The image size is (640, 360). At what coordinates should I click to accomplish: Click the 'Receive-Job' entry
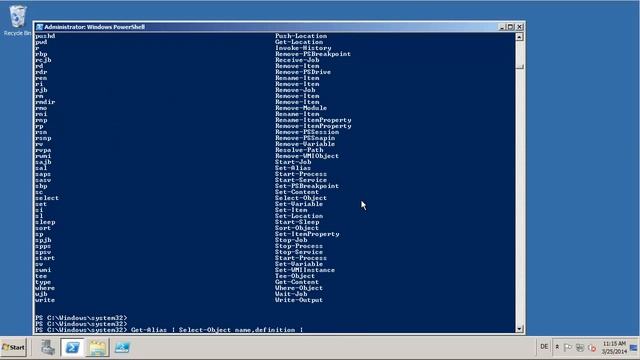pos(297,60)
